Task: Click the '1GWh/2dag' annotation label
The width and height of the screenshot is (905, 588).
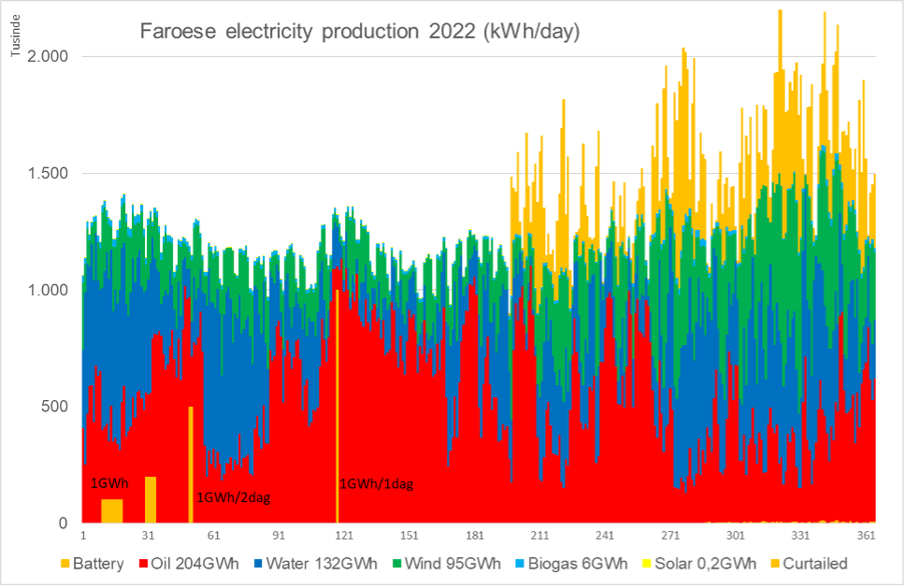Action: pos(232,497)
